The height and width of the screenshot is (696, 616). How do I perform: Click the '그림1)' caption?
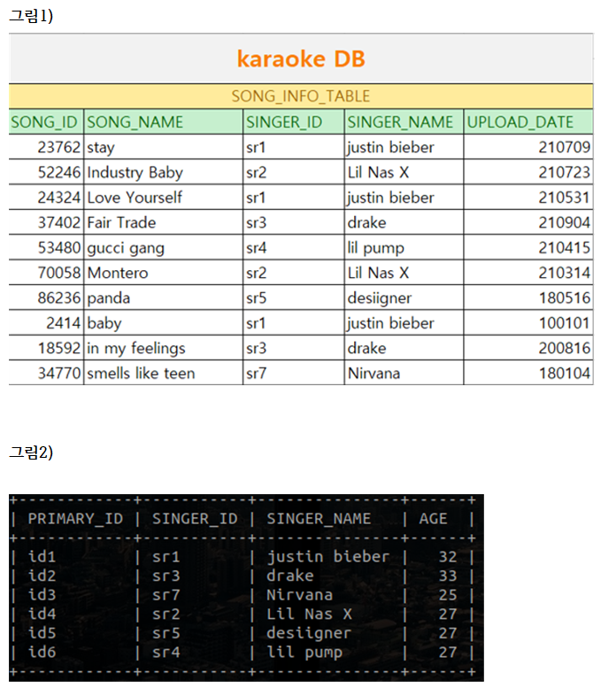[32, 17]
